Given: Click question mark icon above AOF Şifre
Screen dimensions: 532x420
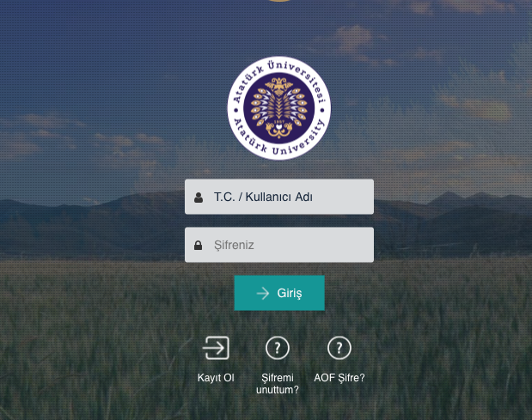Looking at the screenshot, I should [x=339, y=348].
